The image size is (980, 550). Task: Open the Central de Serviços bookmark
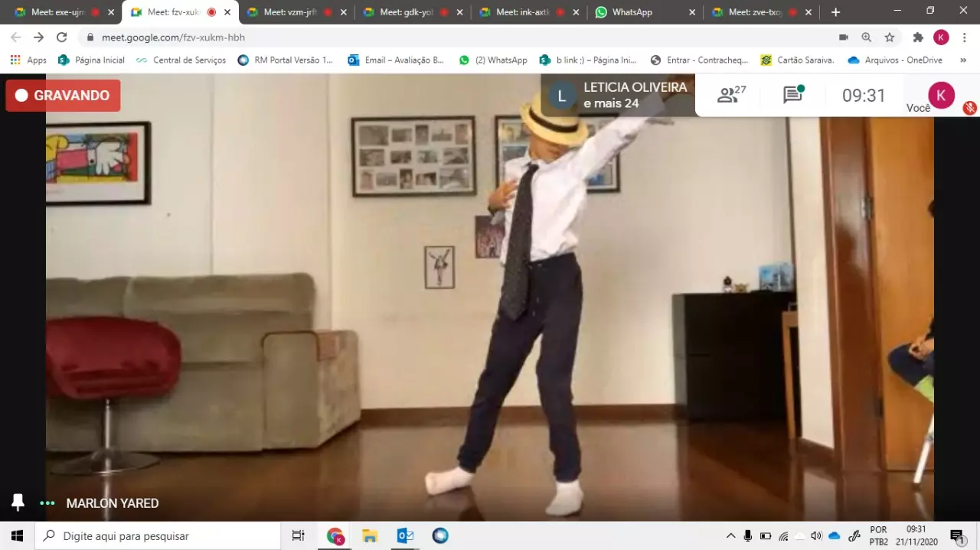(x=181, y=60)
